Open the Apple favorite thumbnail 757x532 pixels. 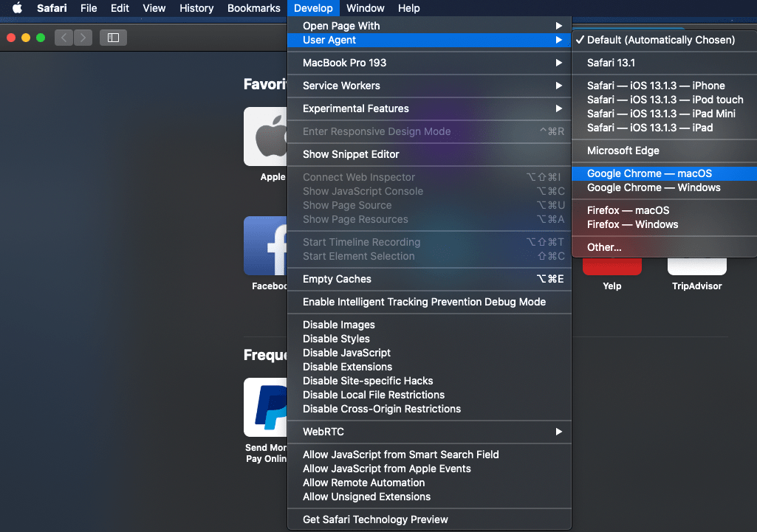pyautogui.click(x=266, y=137)
